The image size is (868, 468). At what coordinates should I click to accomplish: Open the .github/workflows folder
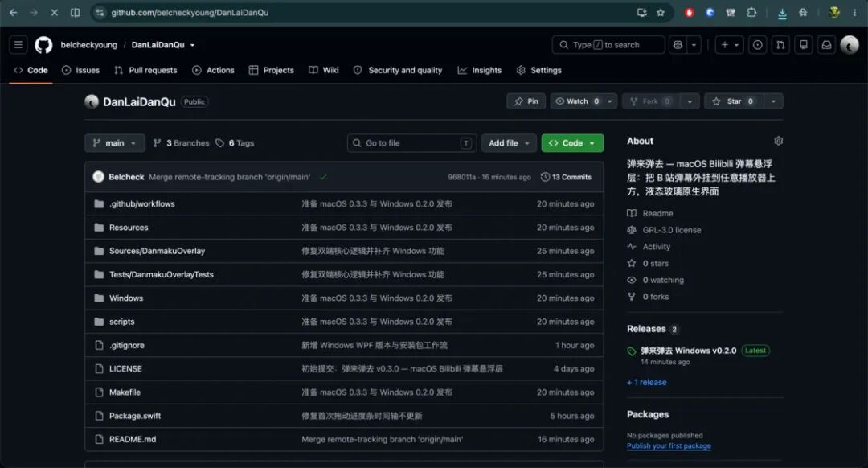pyautogui.click(x=141, y=203)
